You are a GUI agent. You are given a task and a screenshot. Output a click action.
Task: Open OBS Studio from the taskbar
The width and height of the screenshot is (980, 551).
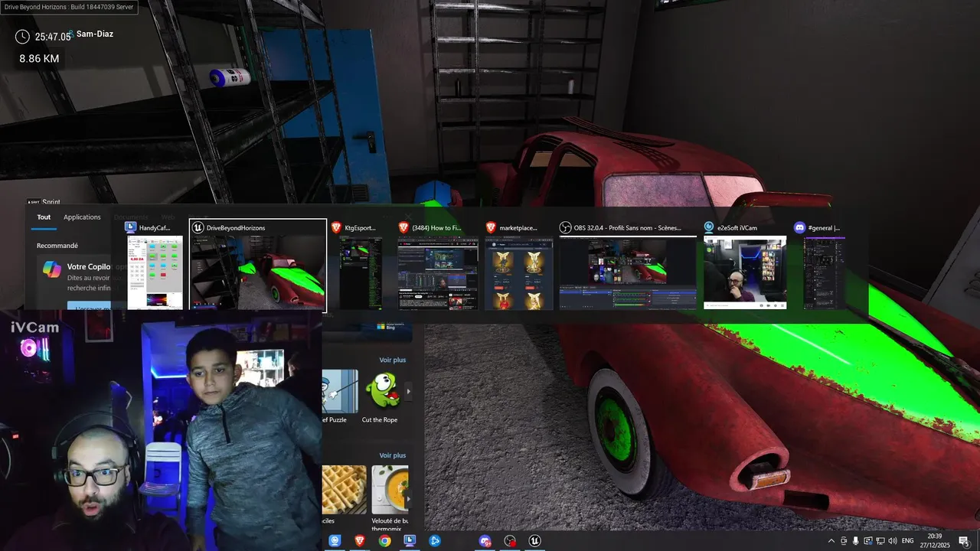coord(510,541)
